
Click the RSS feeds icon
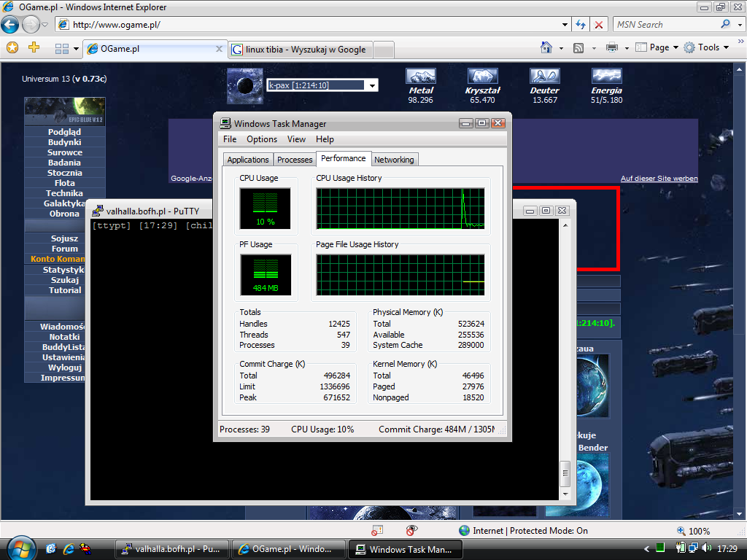(578, 48)
